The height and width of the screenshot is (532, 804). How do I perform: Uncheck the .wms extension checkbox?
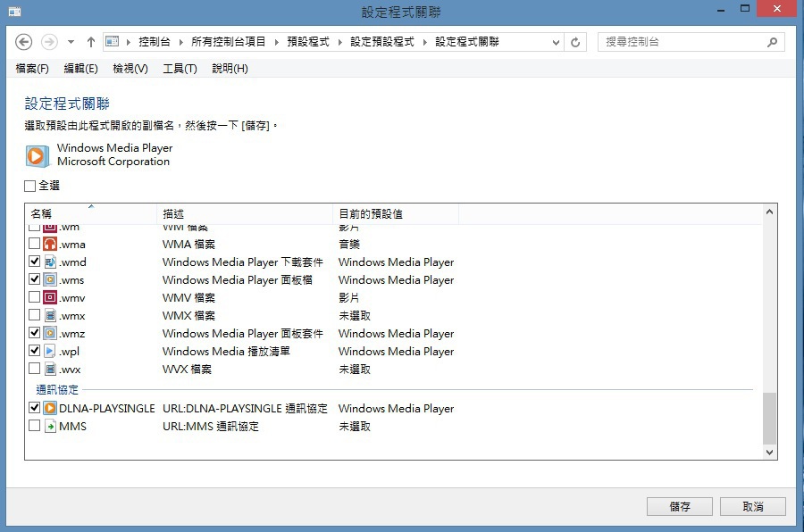(34, 279)
